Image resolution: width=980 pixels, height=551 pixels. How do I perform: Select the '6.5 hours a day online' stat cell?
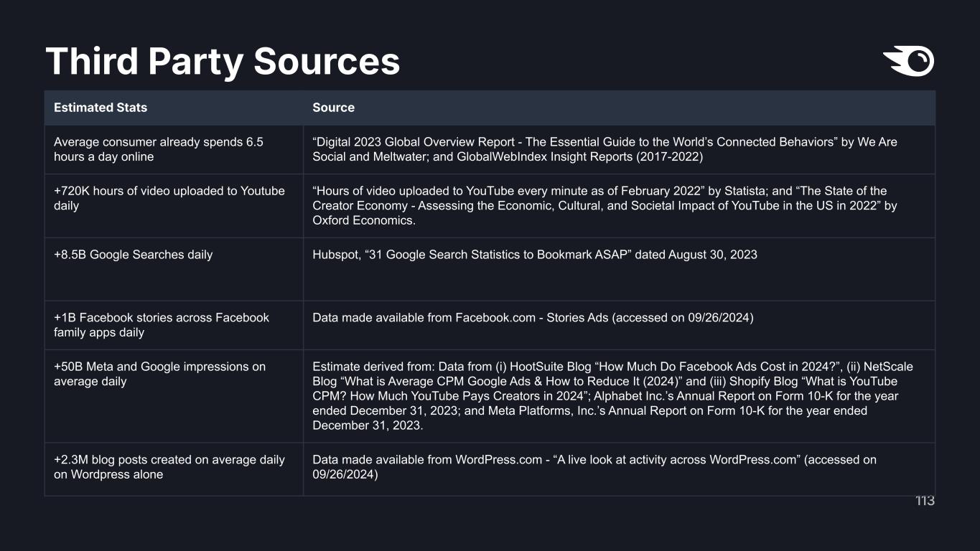(174, 149)
